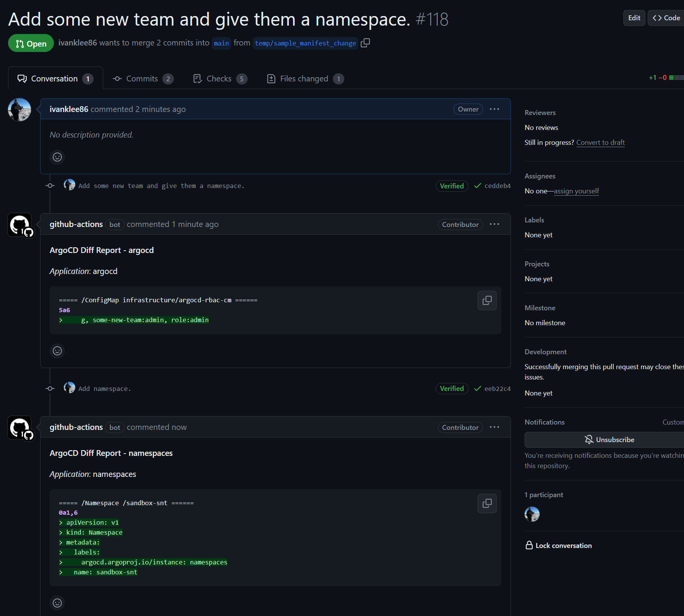The width and height of the screenshot is (684, 616).
Task: Open participant avatar in sidebar
Action: coord(532,514)
